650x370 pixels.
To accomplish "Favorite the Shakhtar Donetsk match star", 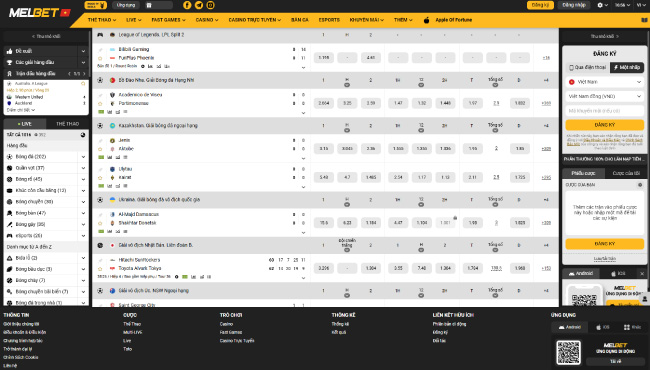I will pyautogui.click(x=100, y=223).
